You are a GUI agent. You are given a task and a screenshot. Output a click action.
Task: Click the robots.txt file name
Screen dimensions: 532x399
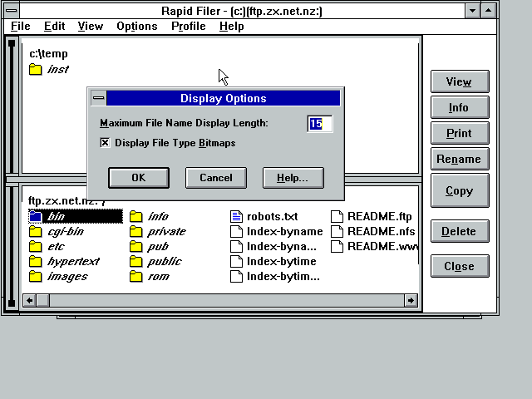click(x=272, y=216)
